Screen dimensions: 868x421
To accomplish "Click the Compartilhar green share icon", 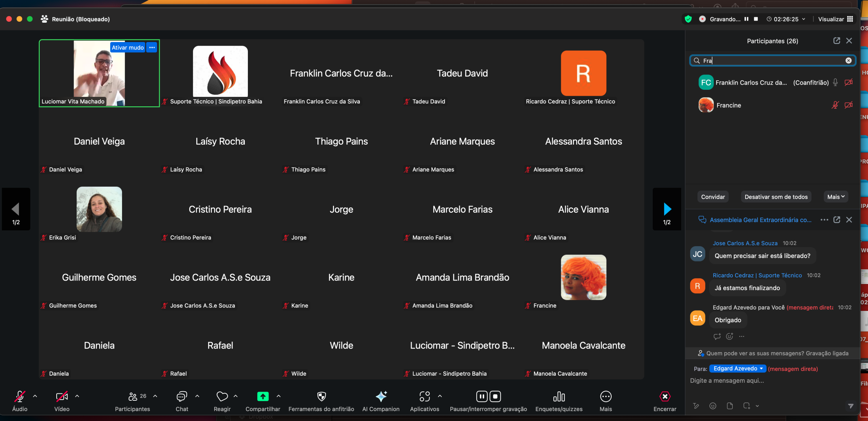I will [x=263, y=396].
